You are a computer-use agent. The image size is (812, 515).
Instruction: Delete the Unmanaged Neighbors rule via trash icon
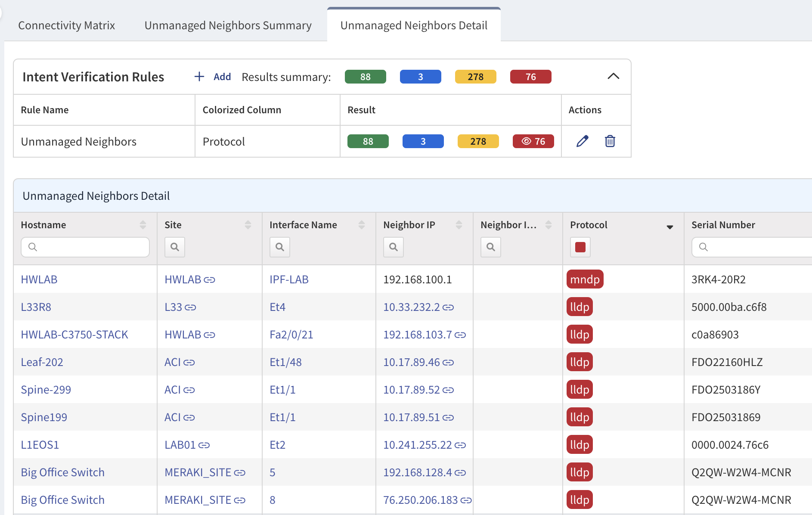click(610, 141)
